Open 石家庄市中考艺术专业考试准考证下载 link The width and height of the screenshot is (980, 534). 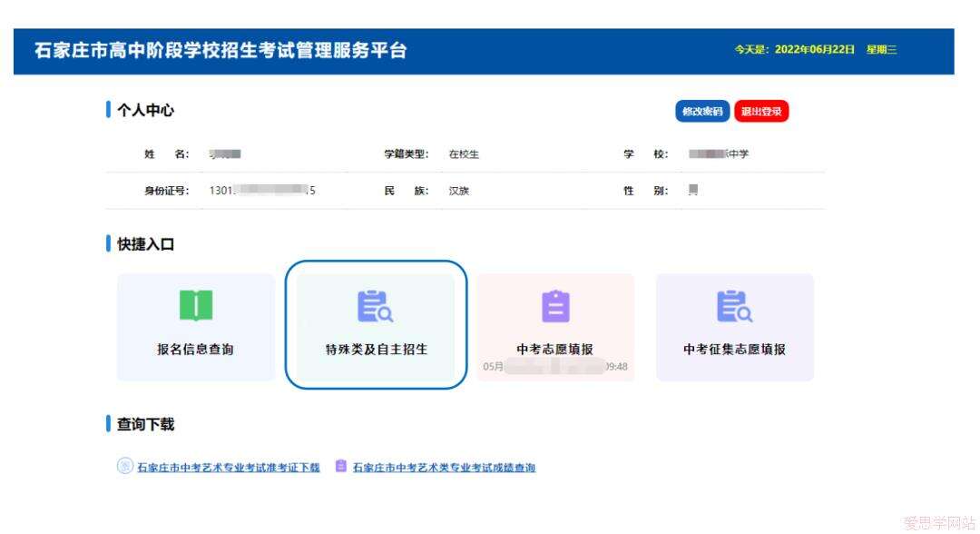228,468
